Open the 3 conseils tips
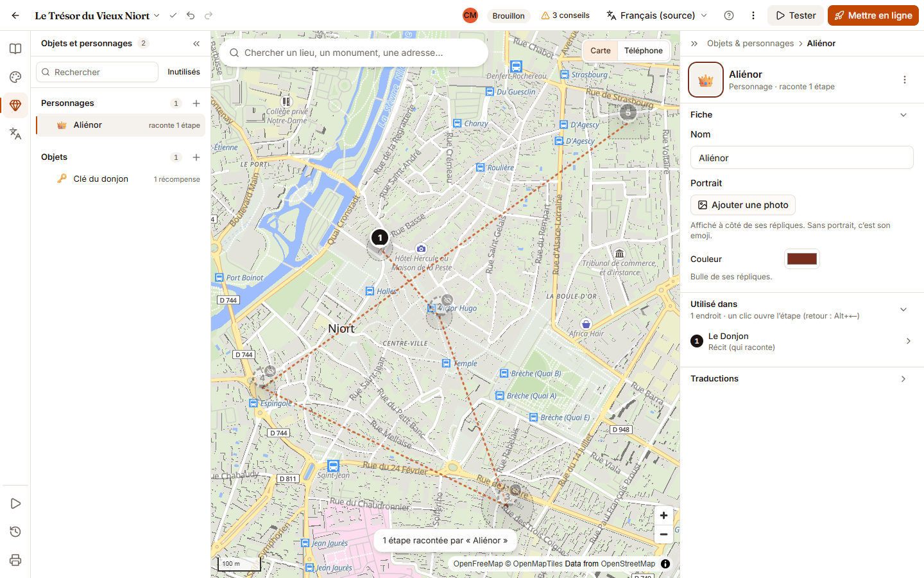The width and height of the screenshot is (924, 578). (565, 15)
